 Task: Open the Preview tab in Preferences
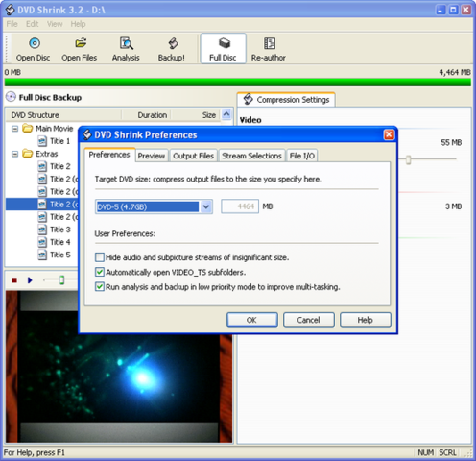152,156
